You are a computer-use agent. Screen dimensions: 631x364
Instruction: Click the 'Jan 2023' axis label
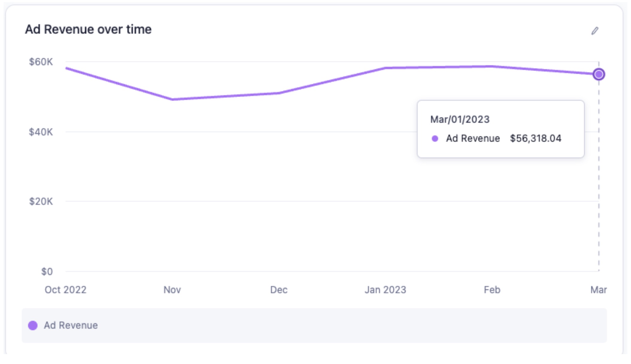click(x=385, y=290)
